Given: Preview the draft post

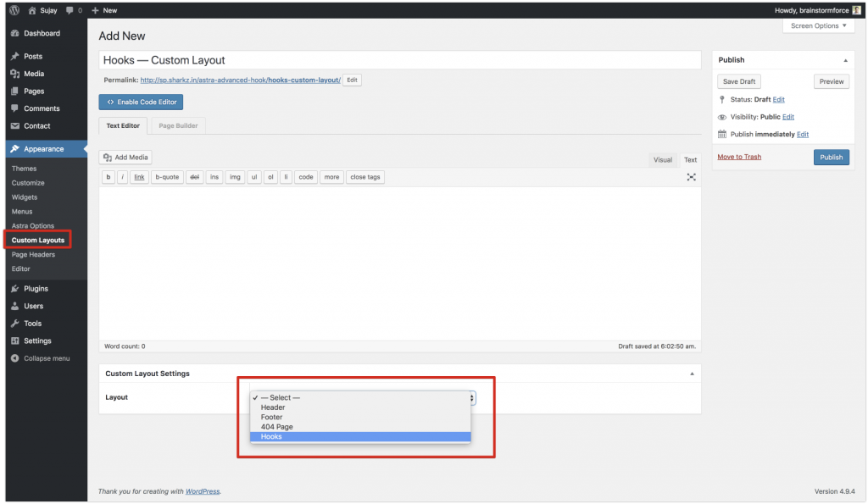Looking at the screenshot, I should (x=832, y=82).
